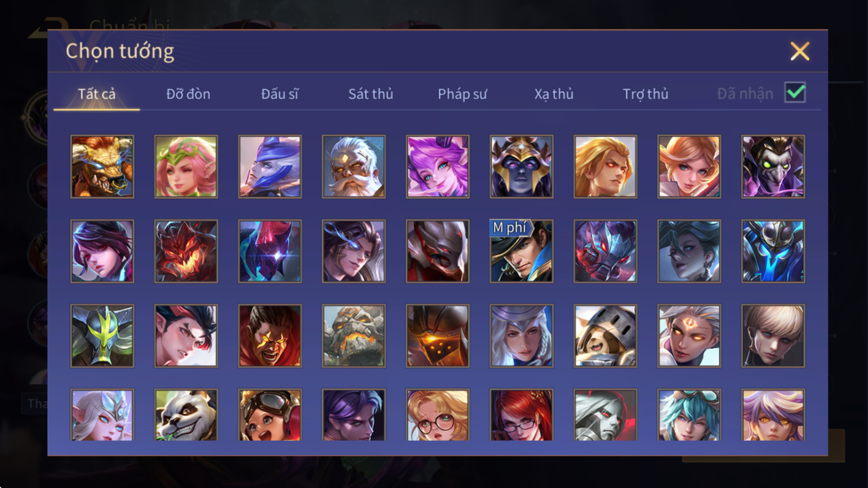This screenshot has height=488, width=868.
Task: Pick the red demon face hero
Action: [x=186, y=251]
